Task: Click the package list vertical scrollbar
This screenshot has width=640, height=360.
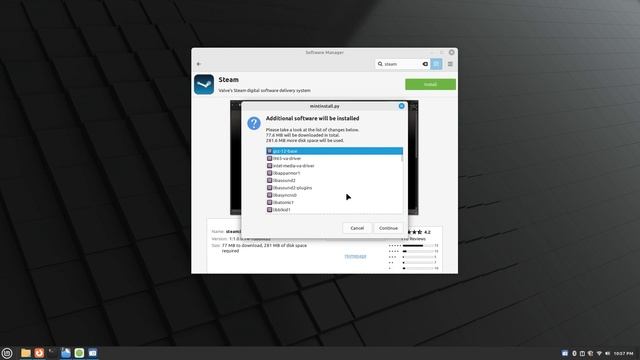Action: click(402, 158)
